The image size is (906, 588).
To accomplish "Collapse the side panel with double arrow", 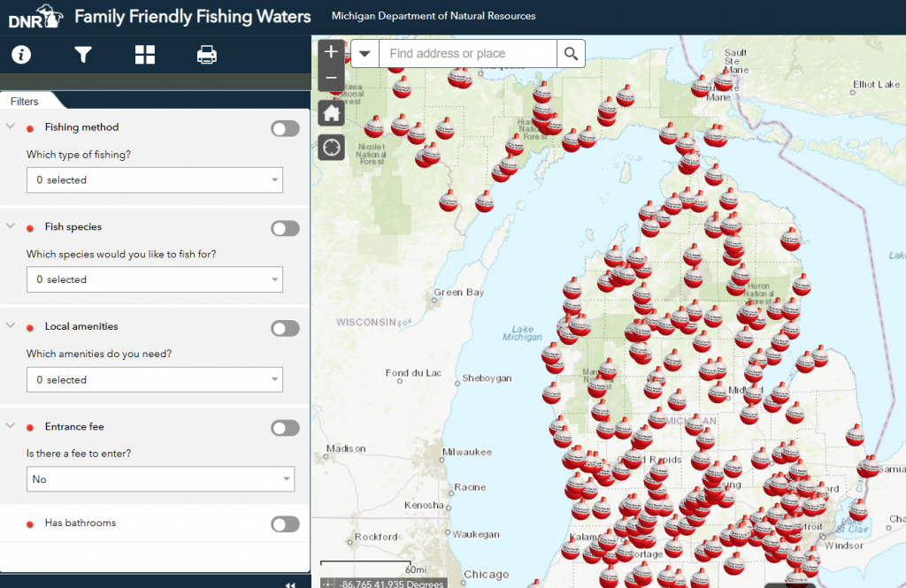I will (288, 584).
